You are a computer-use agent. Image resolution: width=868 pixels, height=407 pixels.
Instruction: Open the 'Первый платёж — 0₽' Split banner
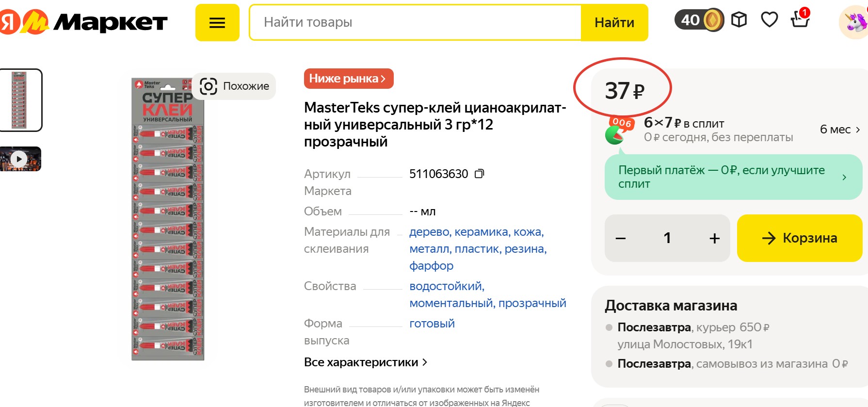pyautogui.click(x=733, y=177)
